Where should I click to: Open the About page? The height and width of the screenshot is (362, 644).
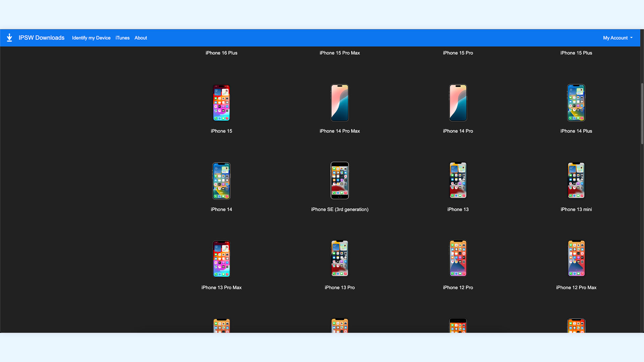[141, 38]
